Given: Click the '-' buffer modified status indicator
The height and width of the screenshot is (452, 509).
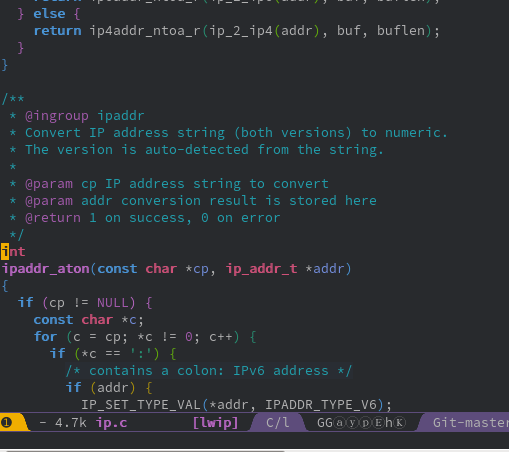Looking at the screenshot, I should click(43, 423).
